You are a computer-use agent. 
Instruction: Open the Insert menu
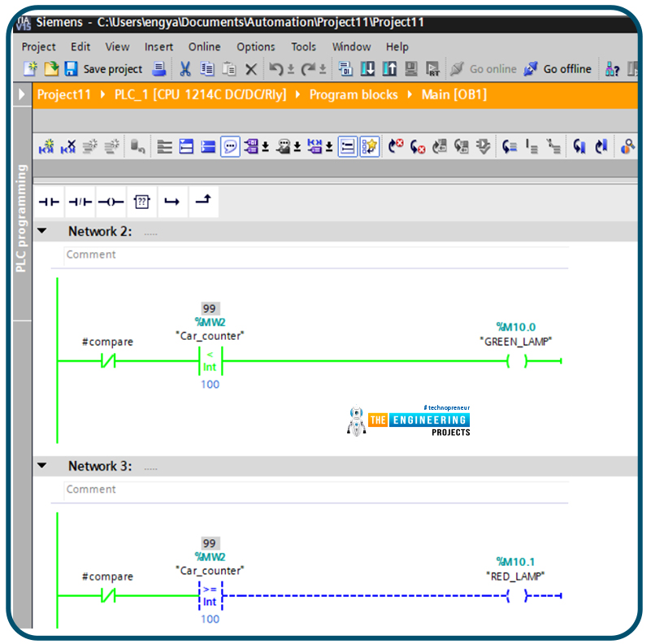(158, 46)
